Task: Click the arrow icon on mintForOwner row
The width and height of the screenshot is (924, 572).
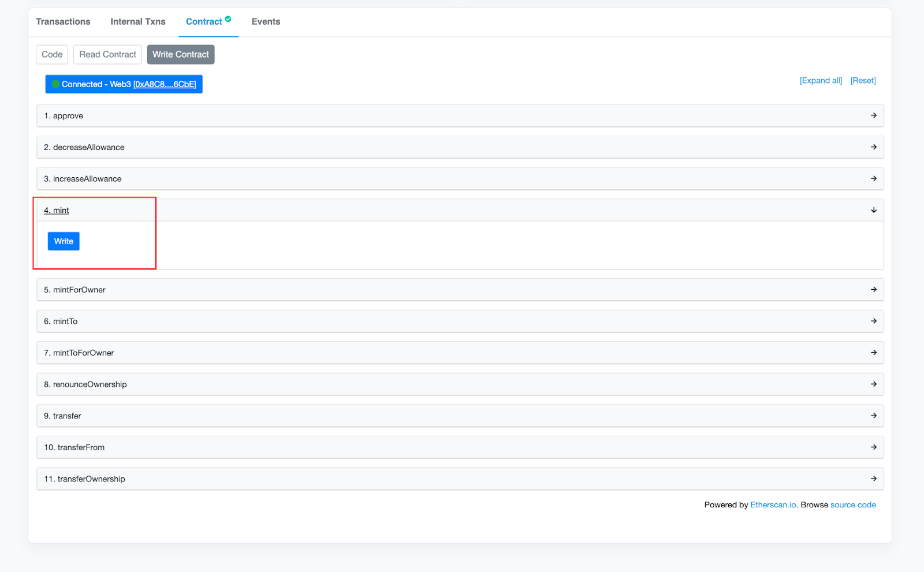Action: tap(873, 290)
